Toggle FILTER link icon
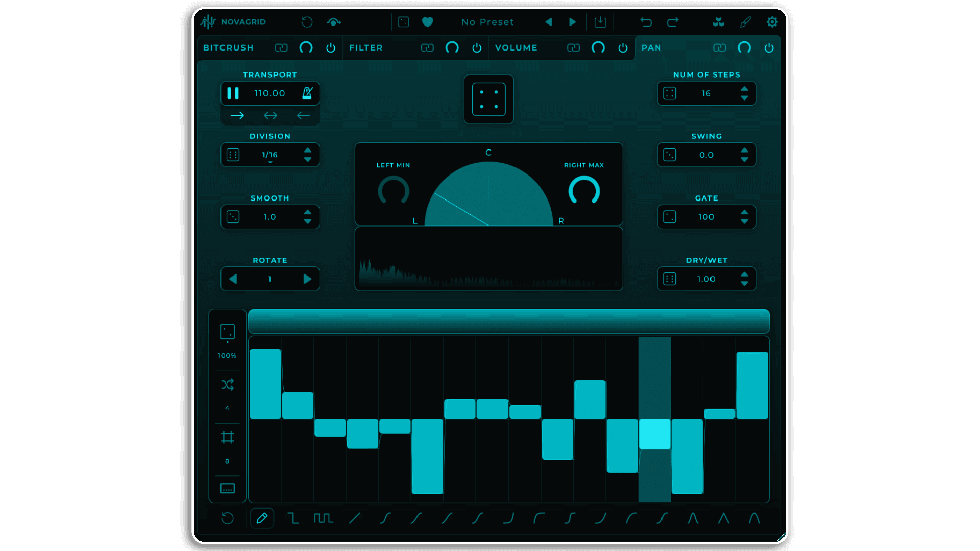The width and height of the screenshot is (980, 551). tap(427, 47)
